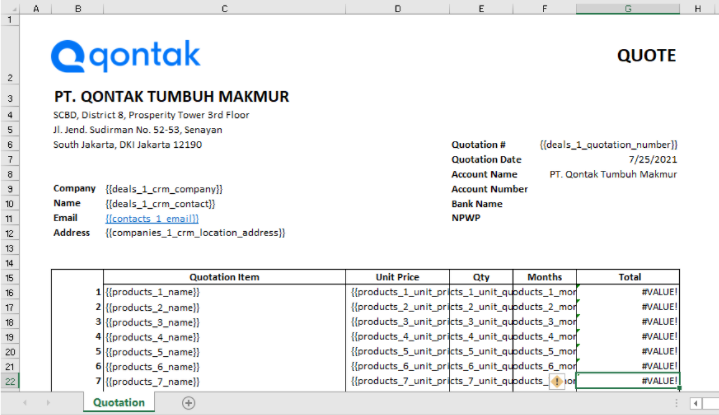The width and height of the screenshot is (719, 415).
Task: Click PT. QONTAK TUMBUH MAKMUR heading
Action: [171, 97]
